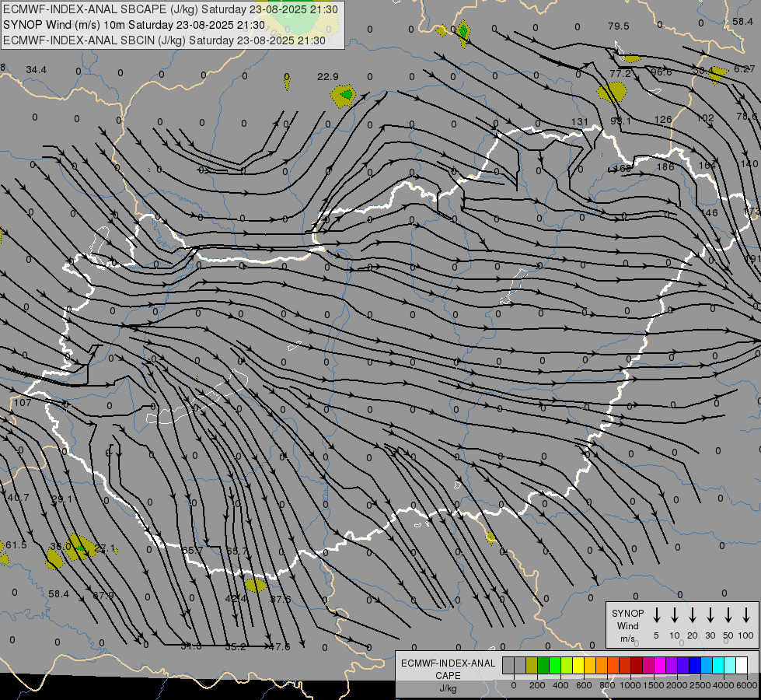
Task: Click the 27.1 CAPE value on the map
Action: [x=105, y=548]
